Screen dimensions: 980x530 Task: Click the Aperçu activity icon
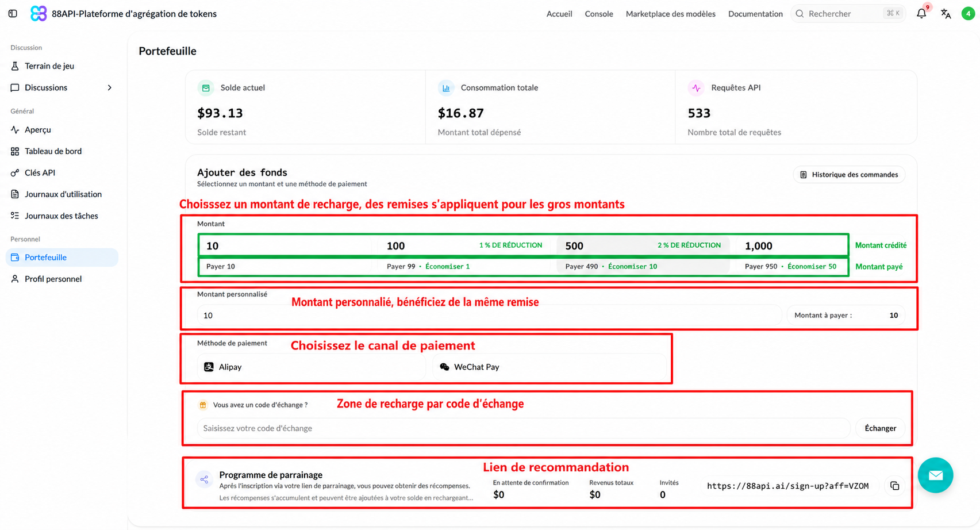pos(15,130)
